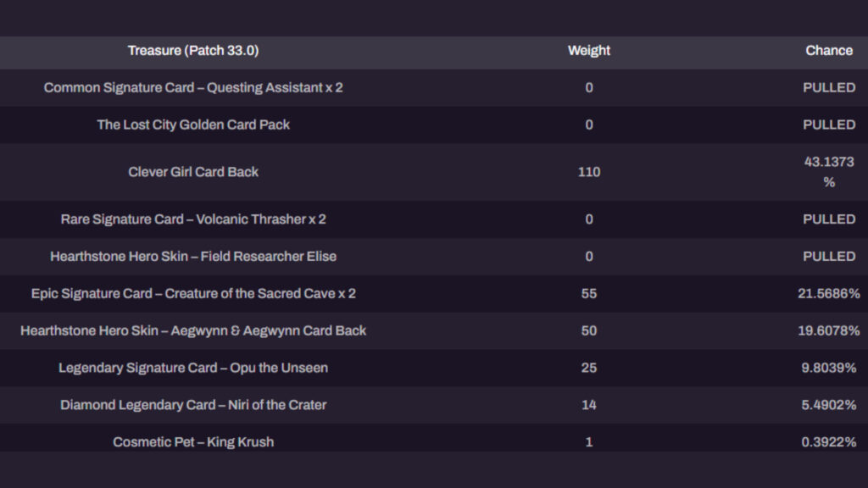The width and height of the screenshot is (868, 488).
Task: Select Rare Signature Card – Volcanic Thrasher
Action: pos(193,219)
